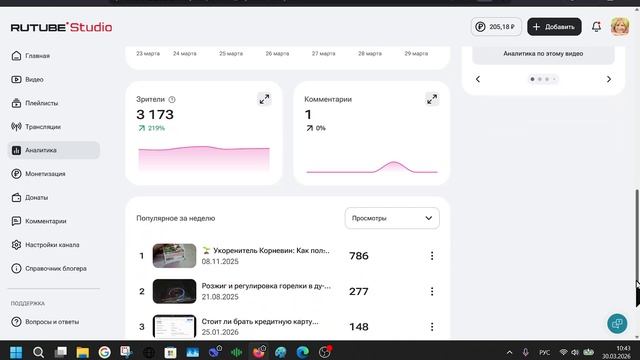Click the 148 views value
The height and width of the screenshot is (360, 640).
point(359,327)
